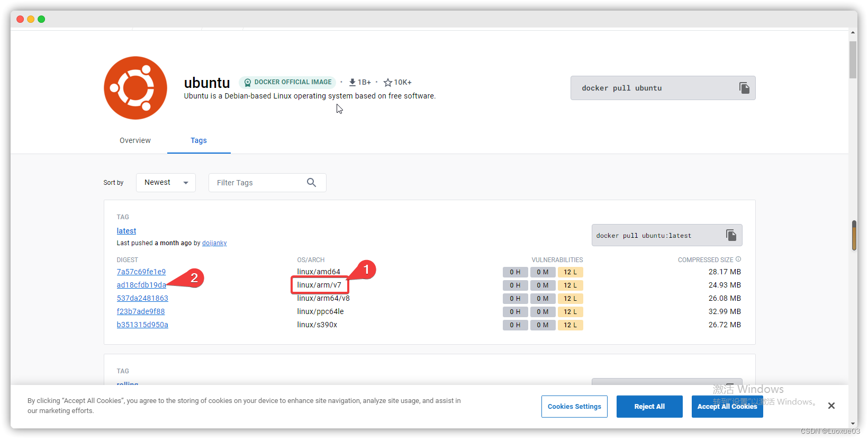Viewport: 868px width, 439px height.
Task: Click the downloads 1B+ icon
Action: pyautogui.click(x=352, y=82)
